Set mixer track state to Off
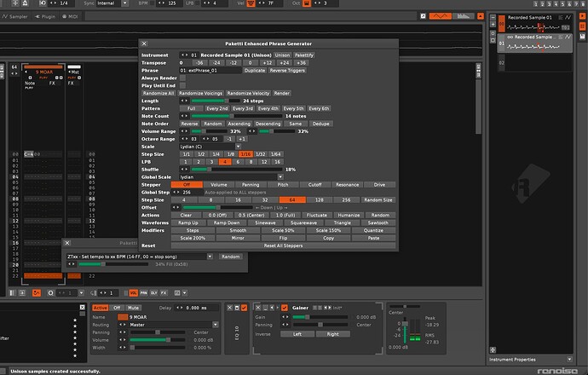 click(x=117, y=308)
